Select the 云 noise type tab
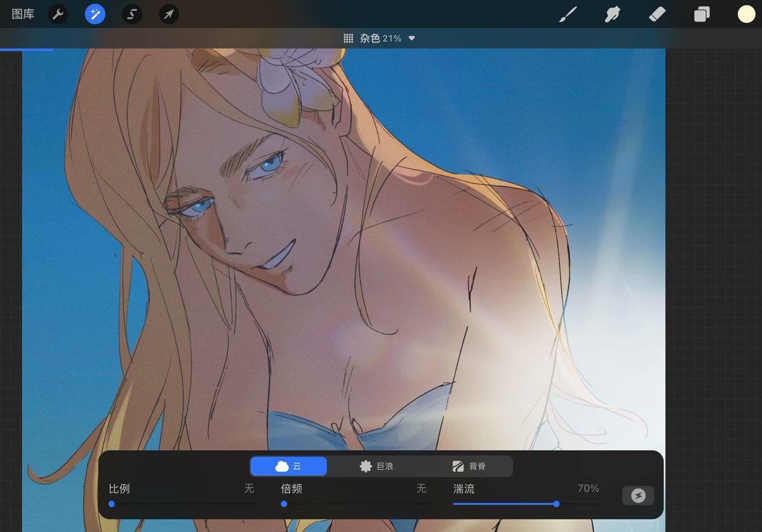Viewport: 762px width, 532px height. click(x=289, y=466)
